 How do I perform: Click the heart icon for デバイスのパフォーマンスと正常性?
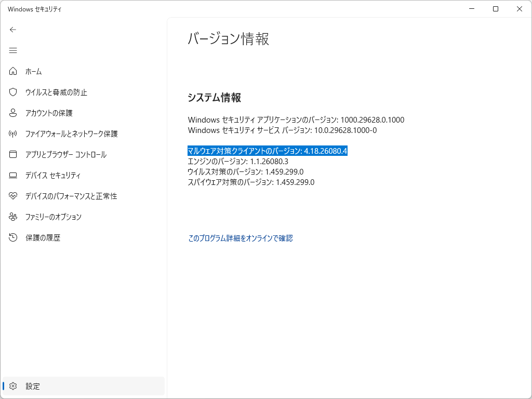(x=13, y=196)
